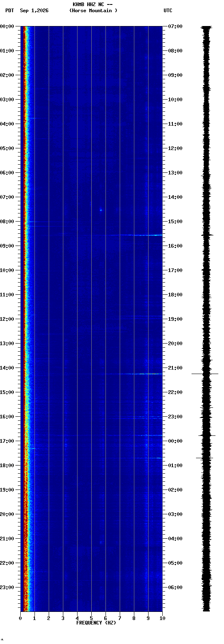Click the 'UTC' timezone label

pyautogui.click(x=168, y=11)
